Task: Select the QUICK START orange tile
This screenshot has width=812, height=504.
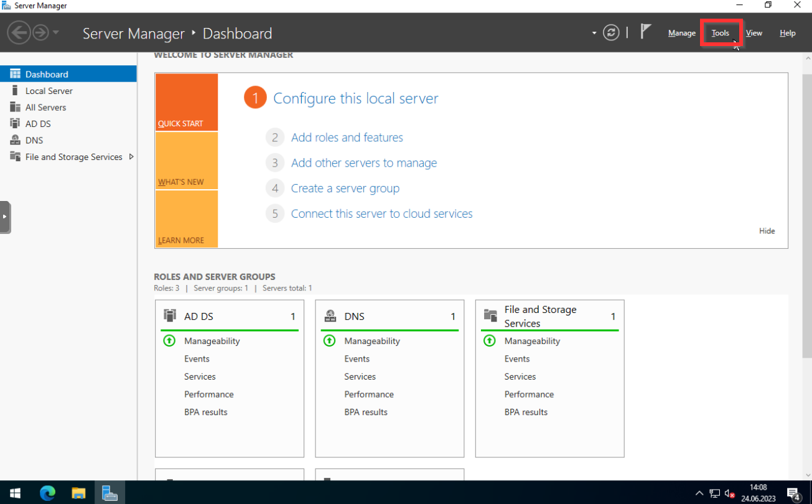Action: (186, 103)
